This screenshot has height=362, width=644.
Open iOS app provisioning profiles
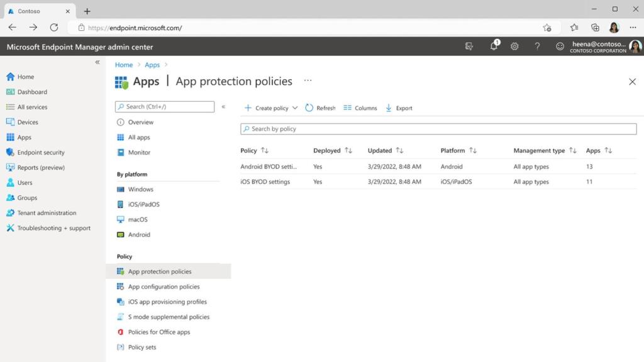click(x=162, y=302)
